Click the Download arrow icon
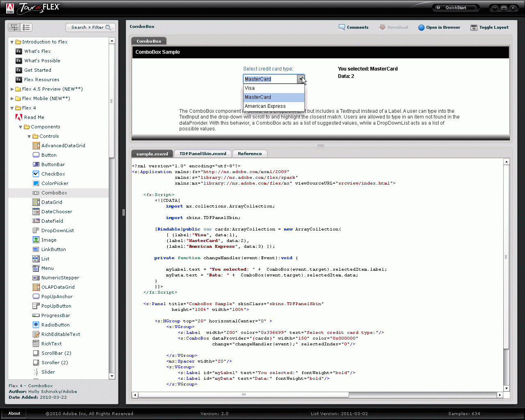This screenshot has height=420, width=525. pyautogui.click(x=382, y=27)
